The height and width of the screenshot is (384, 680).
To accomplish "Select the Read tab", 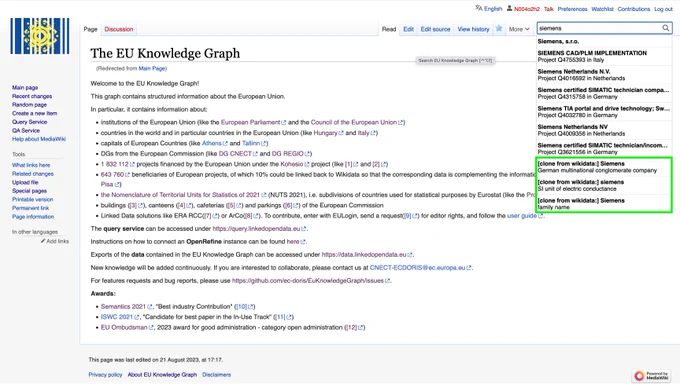I will [x=389, y=29].
